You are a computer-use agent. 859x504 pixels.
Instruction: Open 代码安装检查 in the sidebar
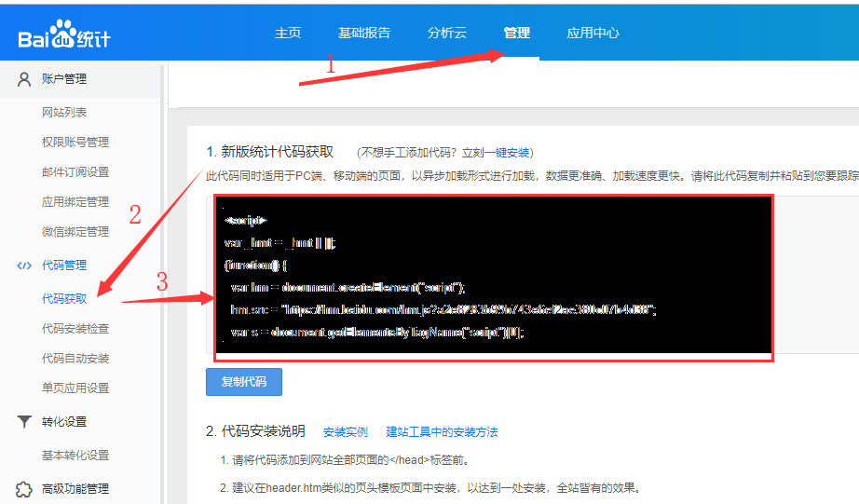(75, 329)
